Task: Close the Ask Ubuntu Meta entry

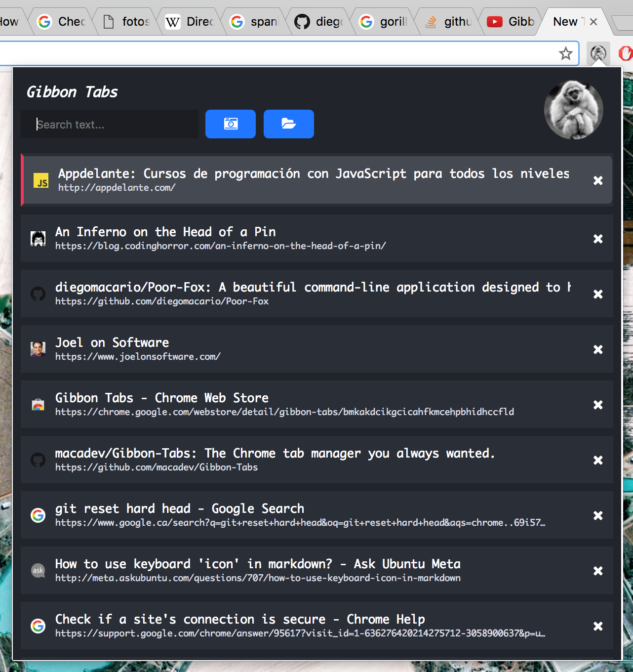Action: pyautogui.click(x=598, y=571)
